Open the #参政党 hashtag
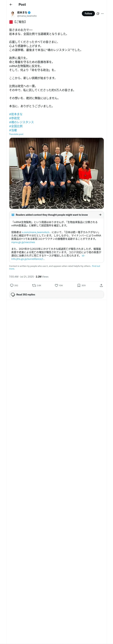 coord(14,118)
